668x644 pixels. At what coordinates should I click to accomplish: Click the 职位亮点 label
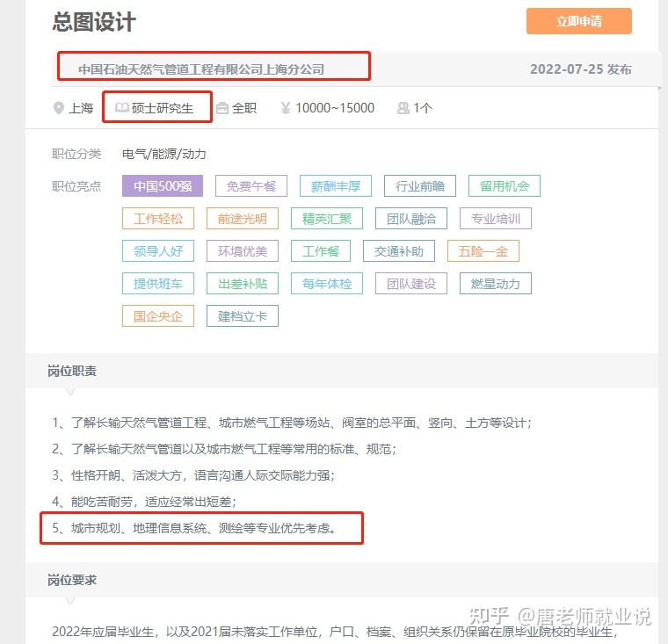(76, 186)
